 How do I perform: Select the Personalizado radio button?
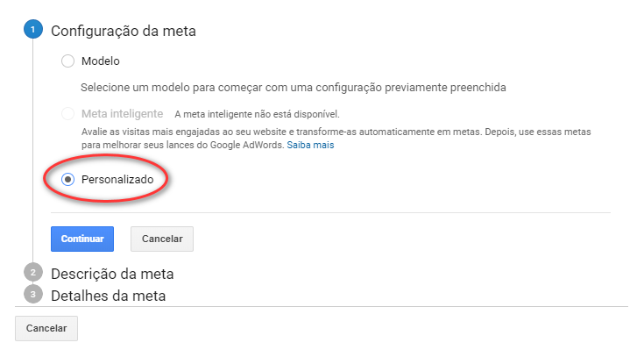68,179
